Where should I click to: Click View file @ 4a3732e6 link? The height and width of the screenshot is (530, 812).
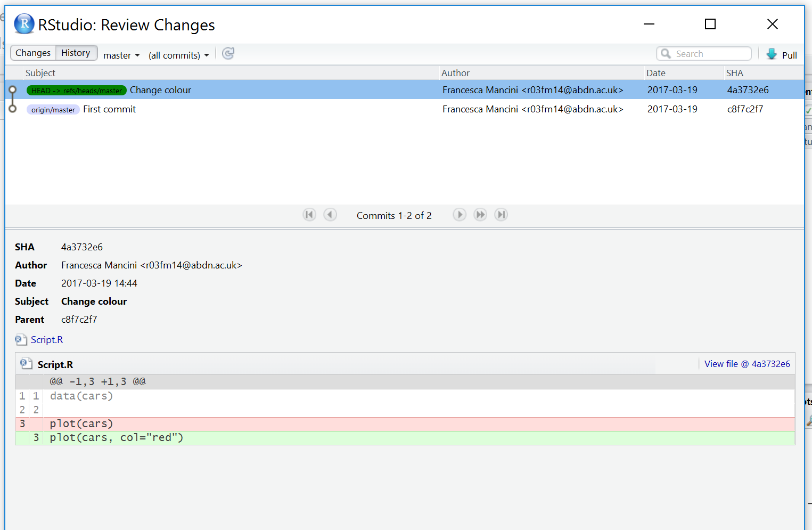point(747,364)
